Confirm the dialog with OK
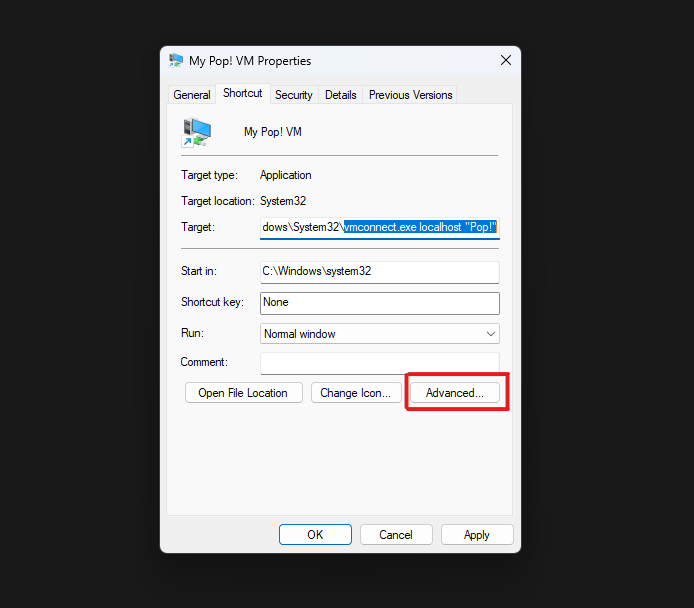Viewport: 694px width, 608px height. point(315,535)
